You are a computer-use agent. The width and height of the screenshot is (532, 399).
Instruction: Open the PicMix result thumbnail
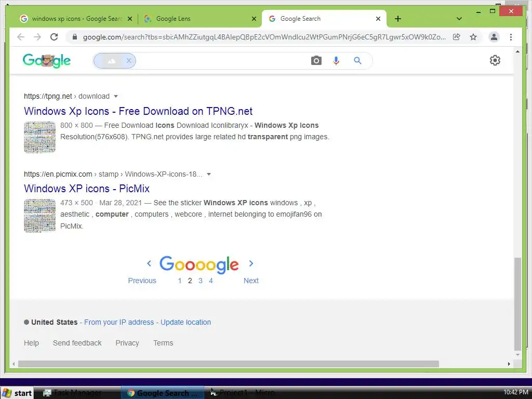(x=39, y=216)
